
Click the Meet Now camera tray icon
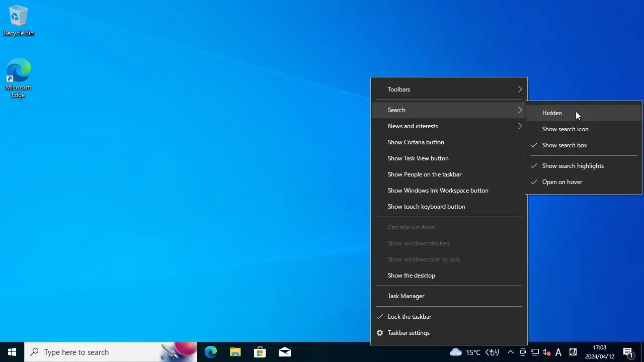click(x=523, y=352)
